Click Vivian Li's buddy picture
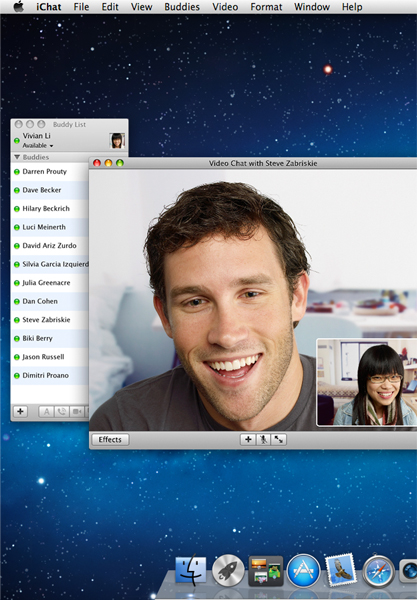Viewport: 417px width, 600px height. tap(117, 140)
